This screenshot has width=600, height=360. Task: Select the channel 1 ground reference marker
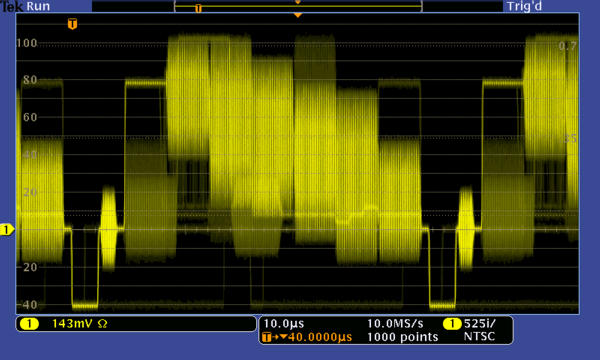pos(7,230)
